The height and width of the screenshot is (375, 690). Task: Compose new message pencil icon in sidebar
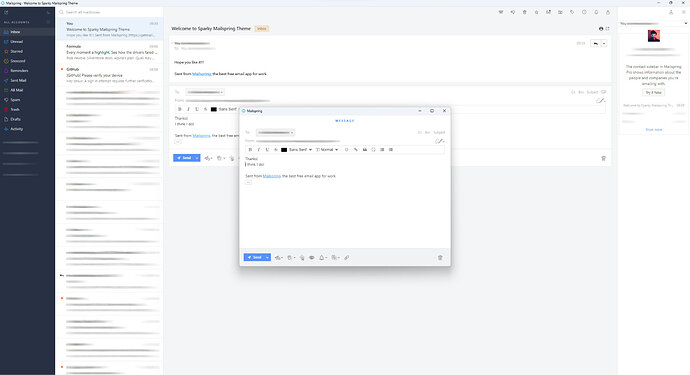click(x=6, y=12)
